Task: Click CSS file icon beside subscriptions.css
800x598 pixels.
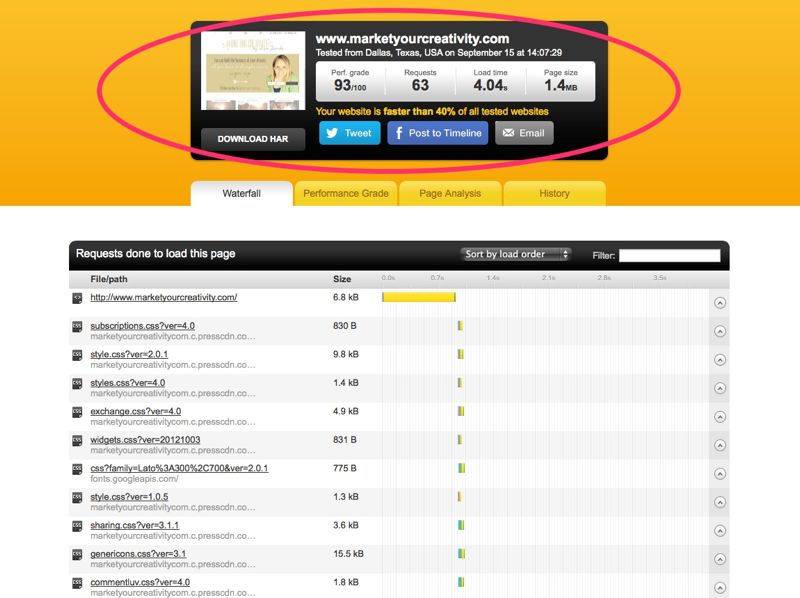Action: pos(77,327)
